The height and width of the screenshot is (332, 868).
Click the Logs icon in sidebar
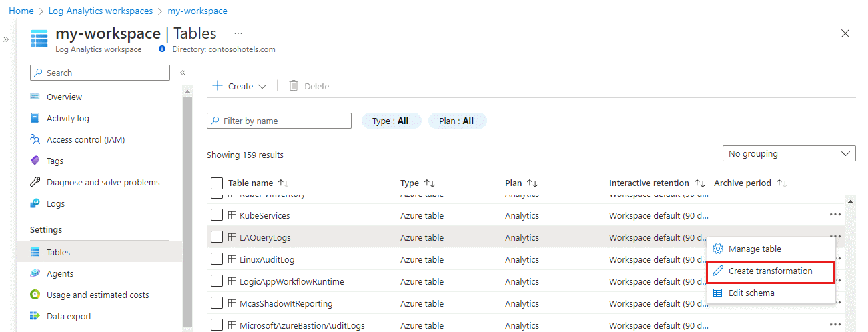tap(35, 203)
